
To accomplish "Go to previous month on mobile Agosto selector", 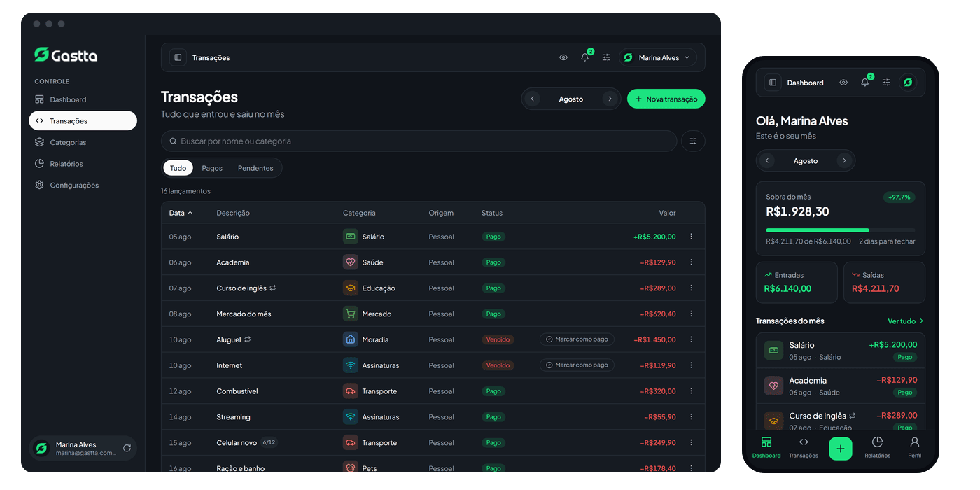I will [x=767, y=160].
